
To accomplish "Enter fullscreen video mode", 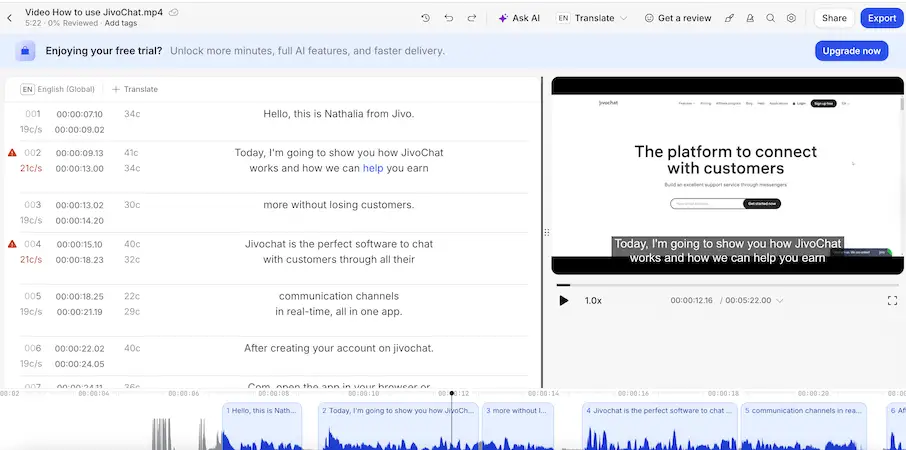I will coord(892,300).
